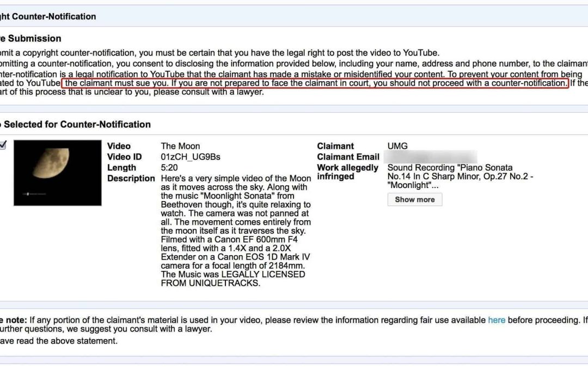The width and height of the screenshot is (588, 368).
Task: Click the 'read the above statement' label
Action: pyautogui.click(x=59, y=341)
